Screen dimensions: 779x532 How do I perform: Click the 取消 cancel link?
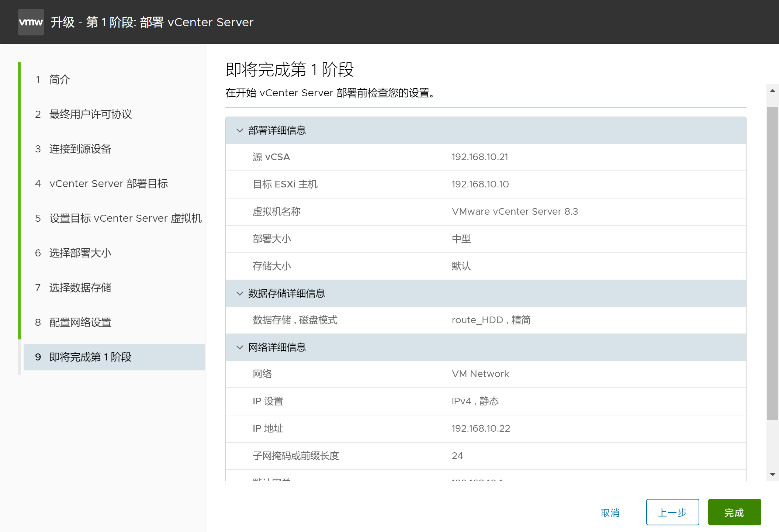coord(610,512)
